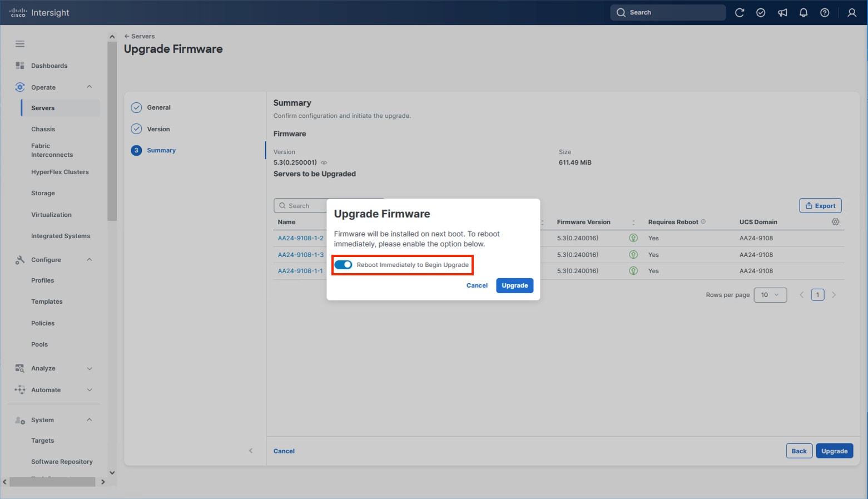Open Storage in the sidebar
The image size is (868, 499).
43,193
